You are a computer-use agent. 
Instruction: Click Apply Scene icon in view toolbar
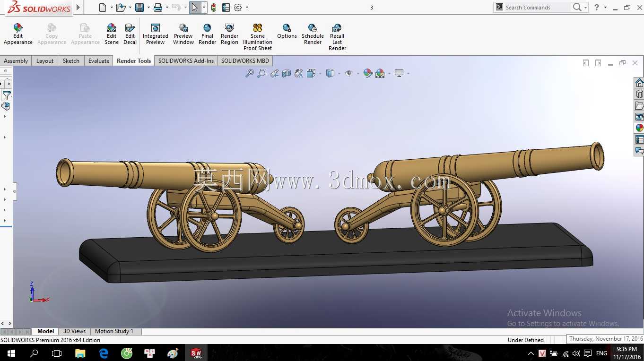click(380, 73)
